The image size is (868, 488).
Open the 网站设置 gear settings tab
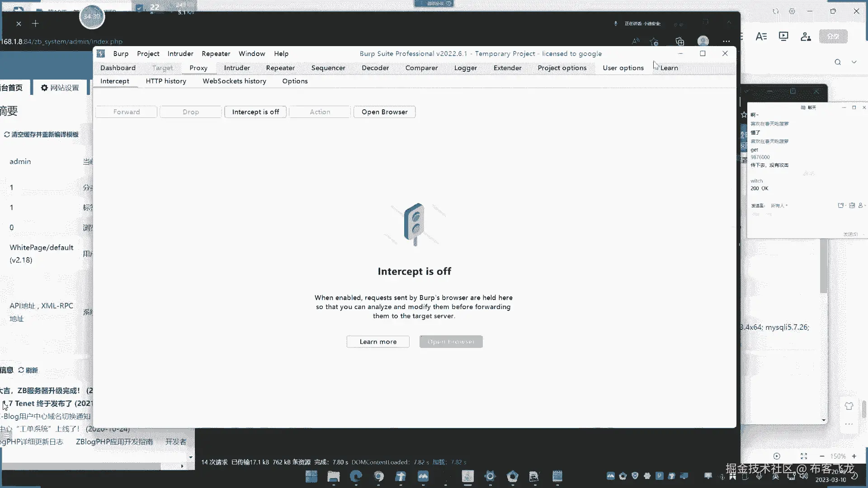[60, 88]
